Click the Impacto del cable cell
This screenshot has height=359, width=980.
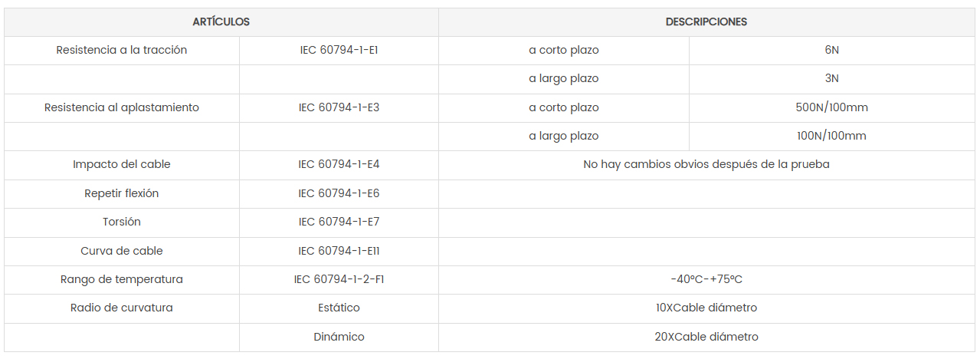tap(122, 164)
